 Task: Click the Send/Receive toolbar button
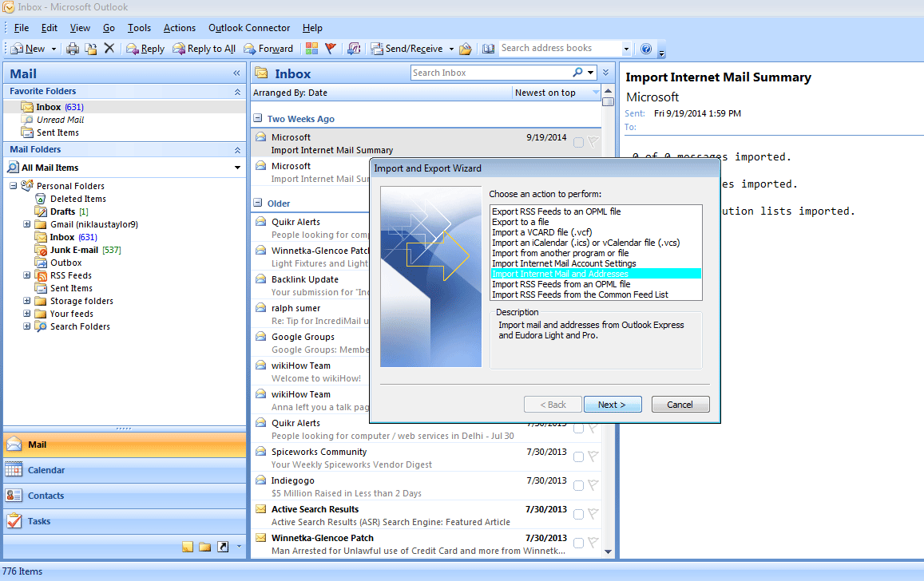[406, 49]
